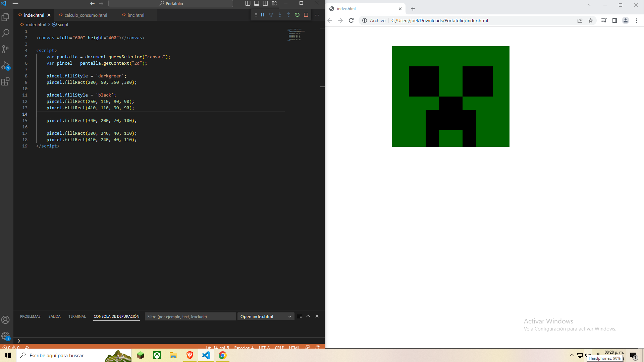Open the 'Open index.html' session dropdown
Image resolution: width=644 pixels, height=362 pixels.
[266, 316]
